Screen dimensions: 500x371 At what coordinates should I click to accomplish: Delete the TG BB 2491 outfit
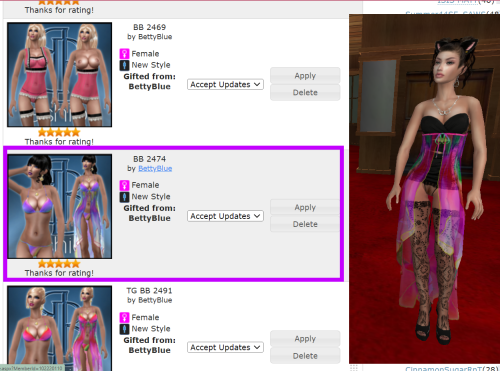point(305,356)
